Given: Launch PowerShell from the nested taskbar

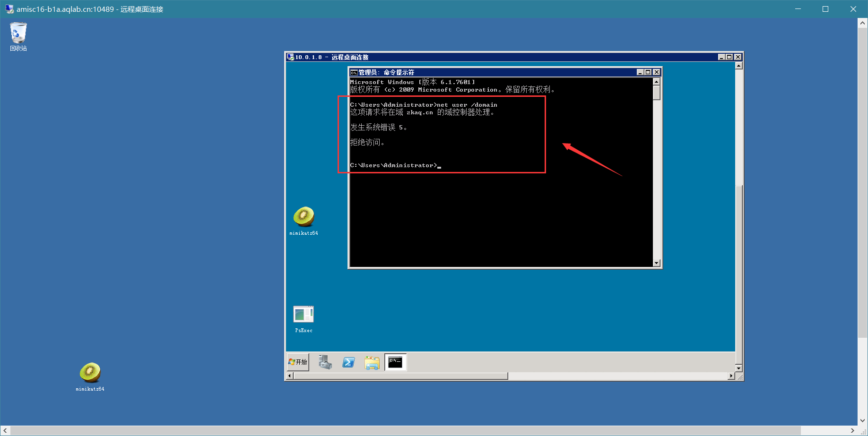Looking at the screenshot, I should 348,362.
